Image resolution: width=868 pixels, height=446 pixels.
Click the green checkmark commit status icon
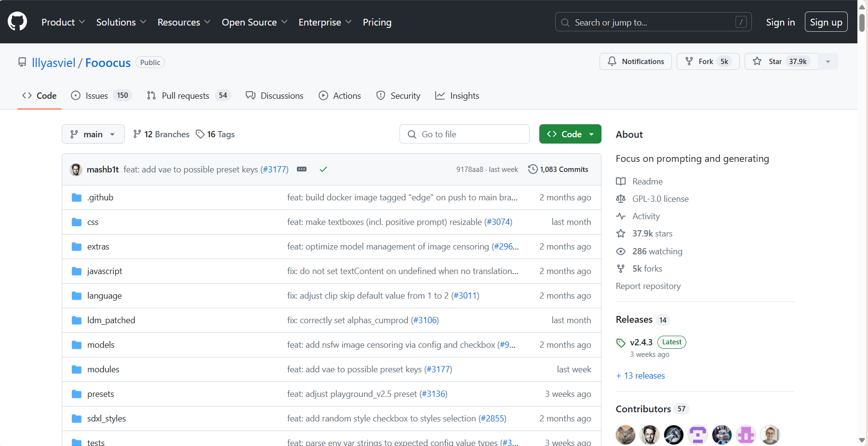[x=323, y=170]
